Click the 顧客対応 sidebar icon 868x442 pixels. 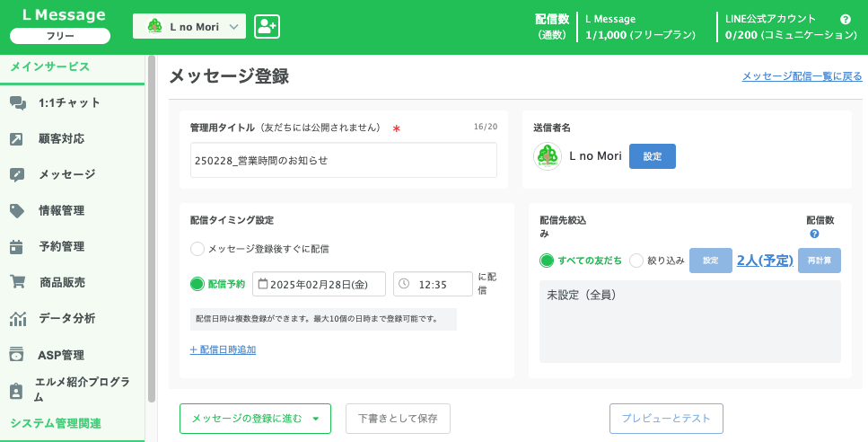[17, 139]
